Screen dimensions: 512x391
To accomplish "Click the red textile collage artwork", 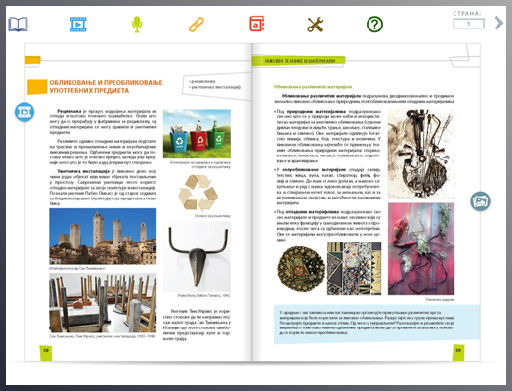I will 421,249.
